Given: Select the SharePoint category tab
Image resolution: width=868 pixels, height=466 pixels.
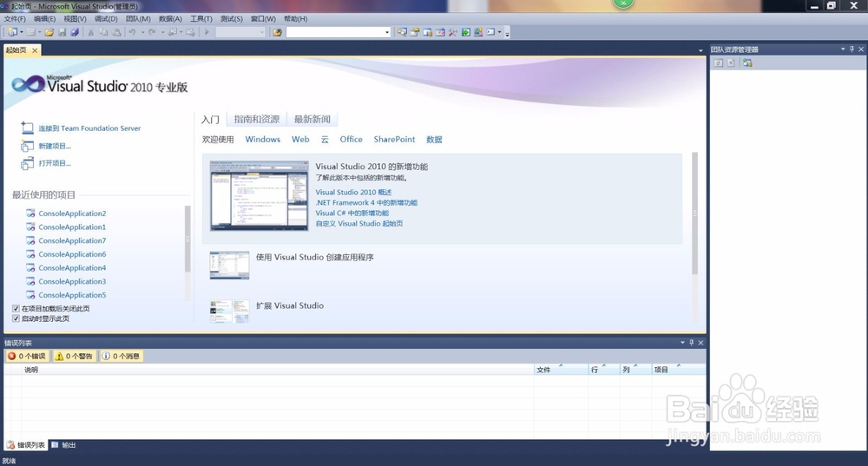Looking at the screenshot, I should point(394,140).
